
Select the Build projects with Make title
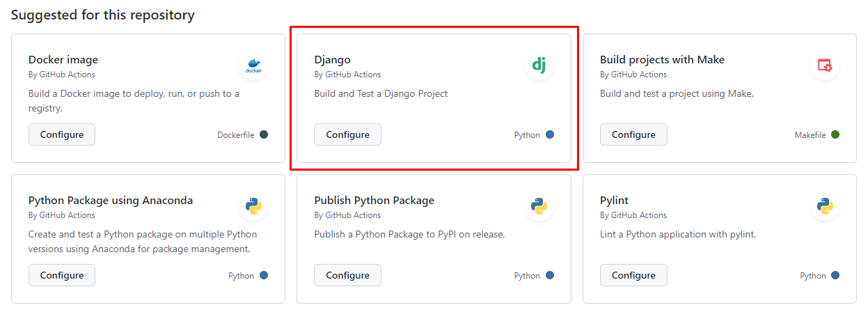point(662,60)
